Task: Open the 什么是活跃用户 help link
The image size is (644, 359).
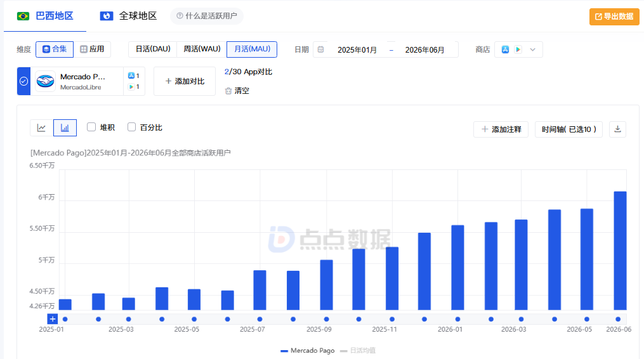Action: [x=207, y=16]
